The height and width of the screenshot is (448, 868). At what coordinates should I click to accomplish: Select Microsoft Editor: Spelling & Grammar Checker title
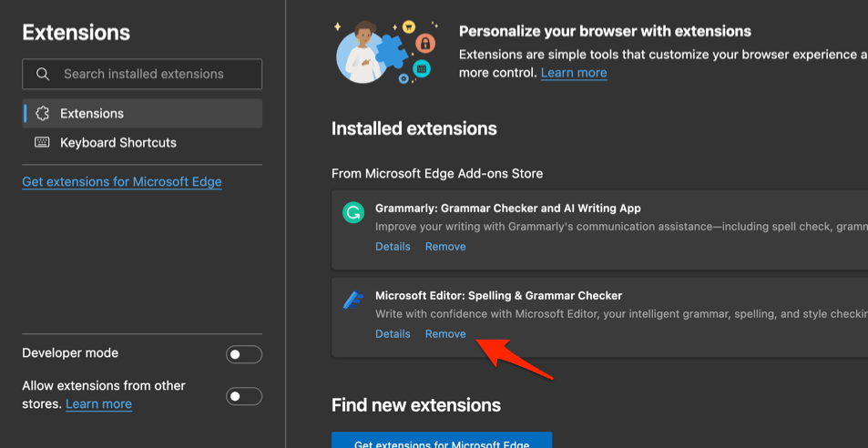point(498,295)
